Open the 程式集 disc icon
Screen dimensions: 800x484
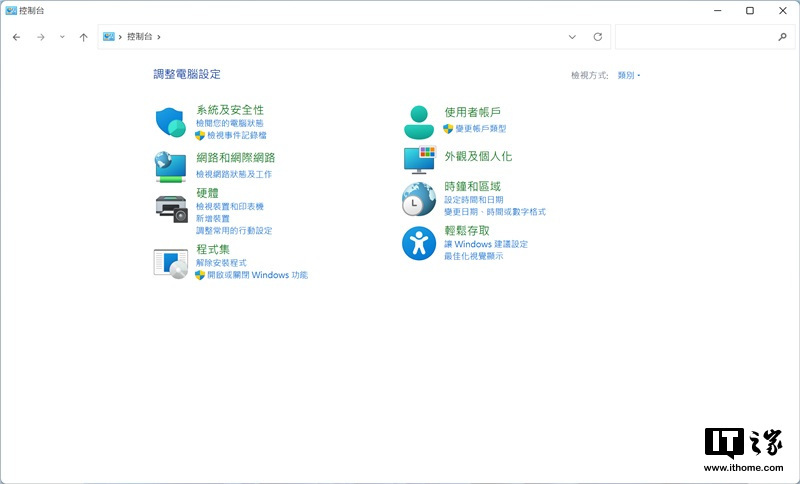click(x=171, y=264)
